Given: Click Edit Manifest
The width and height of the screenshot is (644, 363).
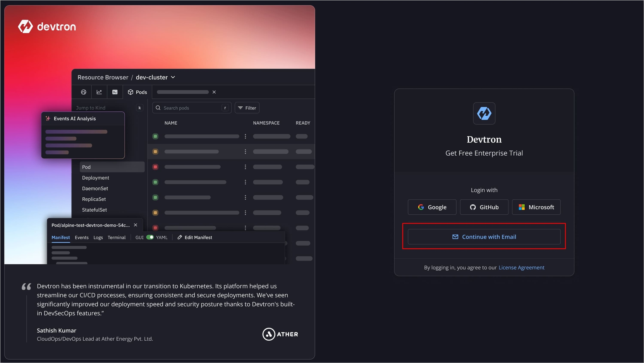Looking at the screenshot, I should coord(195,237).
